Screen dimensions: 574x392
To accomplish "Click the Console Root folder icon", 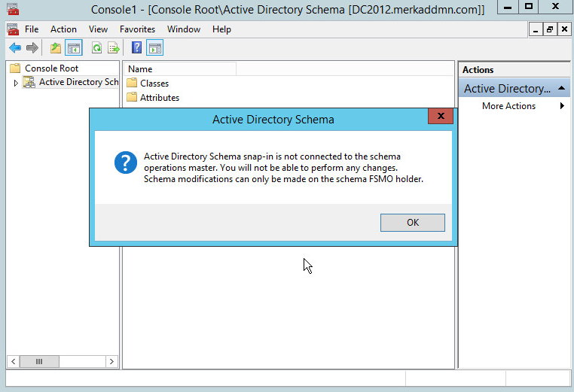I will point(15,68).
